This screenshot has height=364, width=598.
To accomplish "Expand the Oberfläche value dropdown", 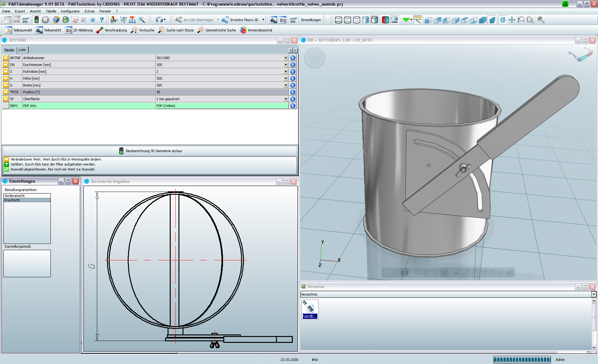I will (286, 99).
